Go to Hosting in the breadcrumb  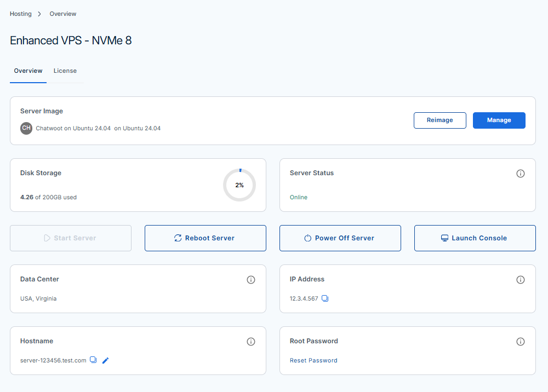click(21, 14)
